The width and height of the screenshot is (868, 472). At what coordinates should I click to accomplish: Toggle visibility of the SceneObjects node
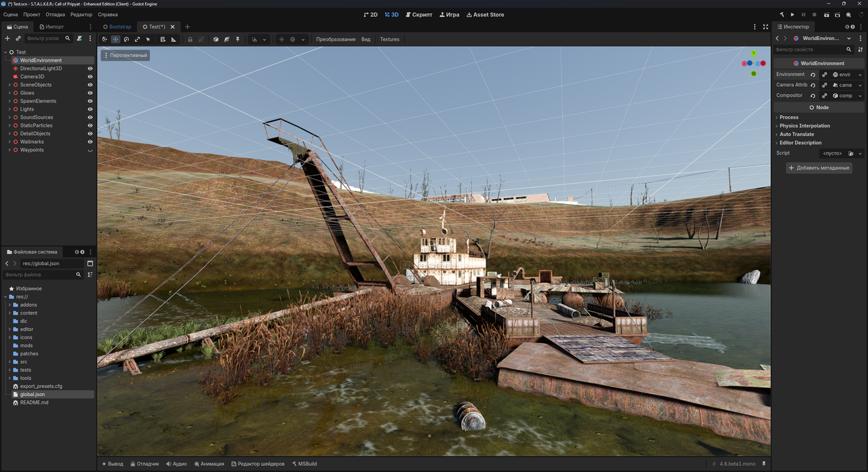tap(90, 85)
